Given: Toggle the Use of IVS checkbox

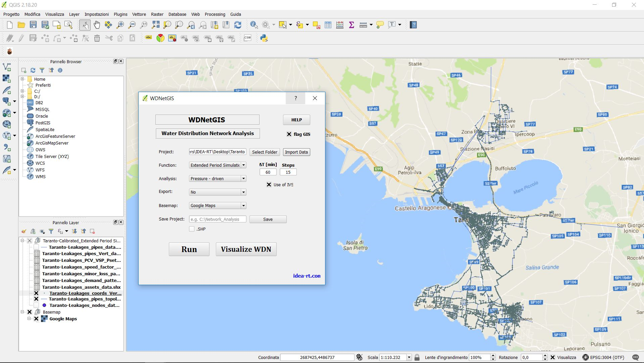Looking at the screenshot, I should point(269,185).
